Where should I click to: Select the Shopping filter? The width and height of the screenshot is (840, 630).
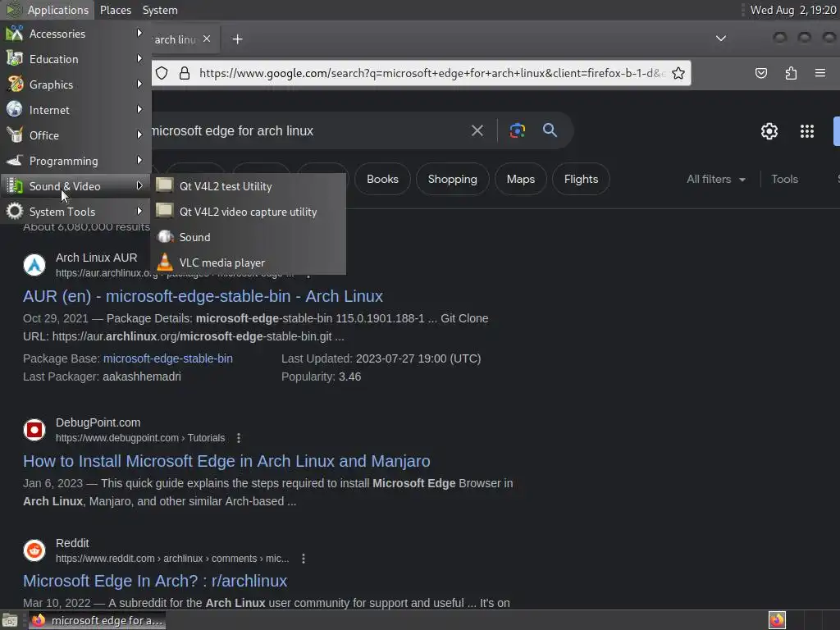click(452, 179)
